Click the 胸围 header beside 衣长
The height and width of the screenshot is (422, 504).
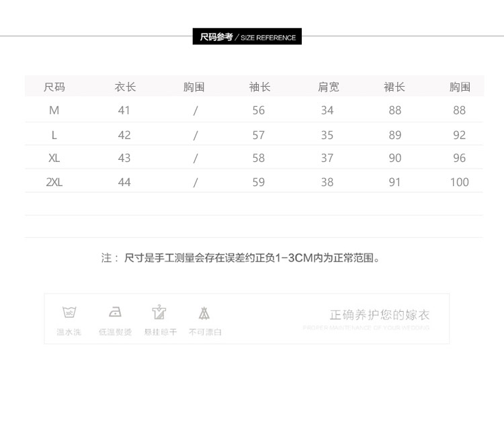[x=194, y=87]
